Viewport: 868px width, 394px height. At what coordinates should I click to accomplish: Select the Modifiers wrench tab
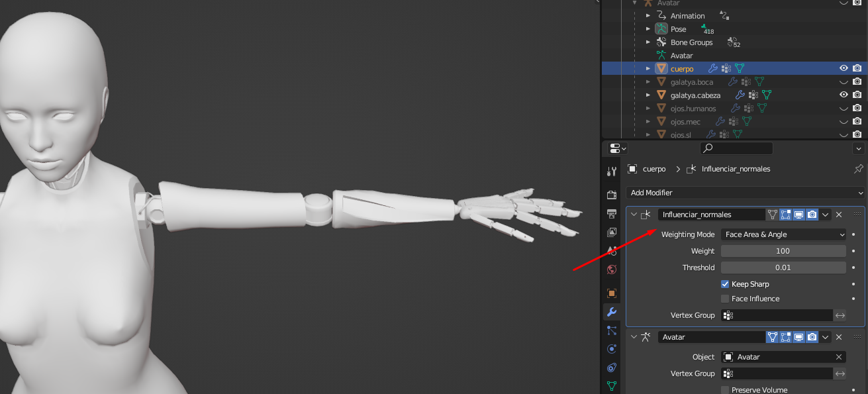[x=612, y=312]
